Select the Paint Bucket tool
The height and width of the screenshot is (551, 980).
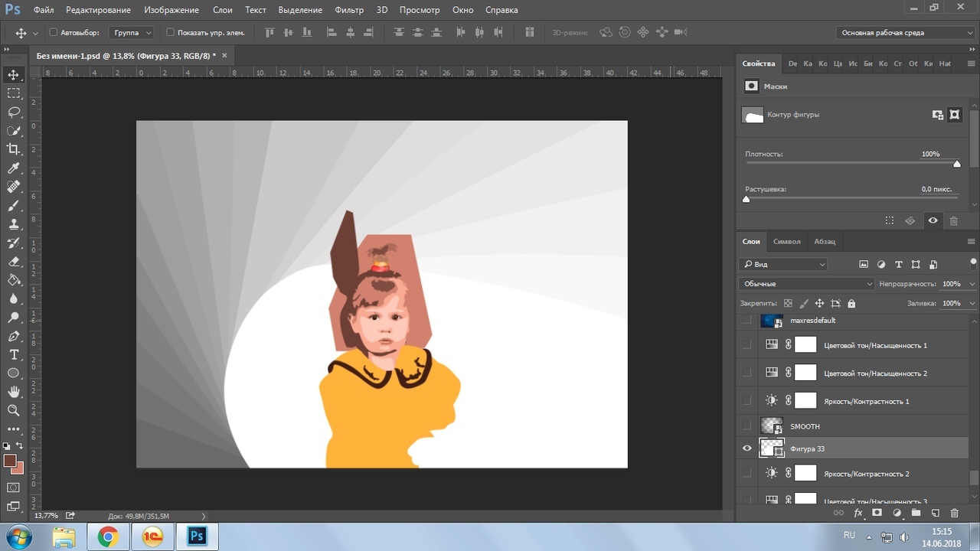pos(14,280)
